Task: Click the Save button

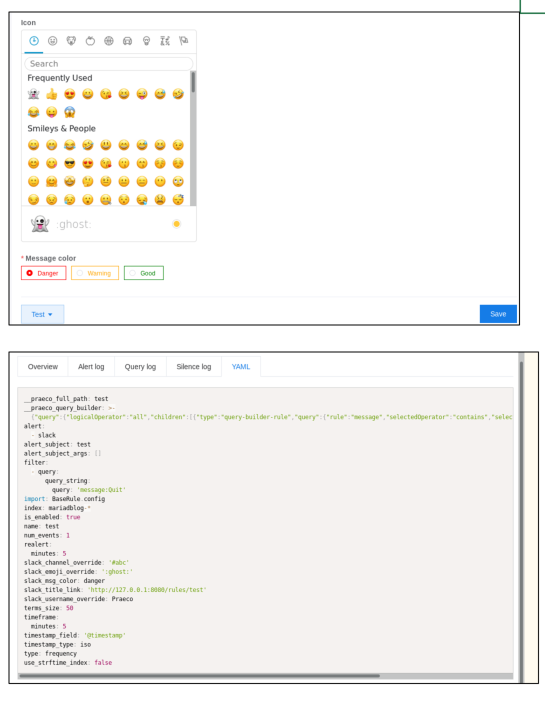Action: (498, 314)
